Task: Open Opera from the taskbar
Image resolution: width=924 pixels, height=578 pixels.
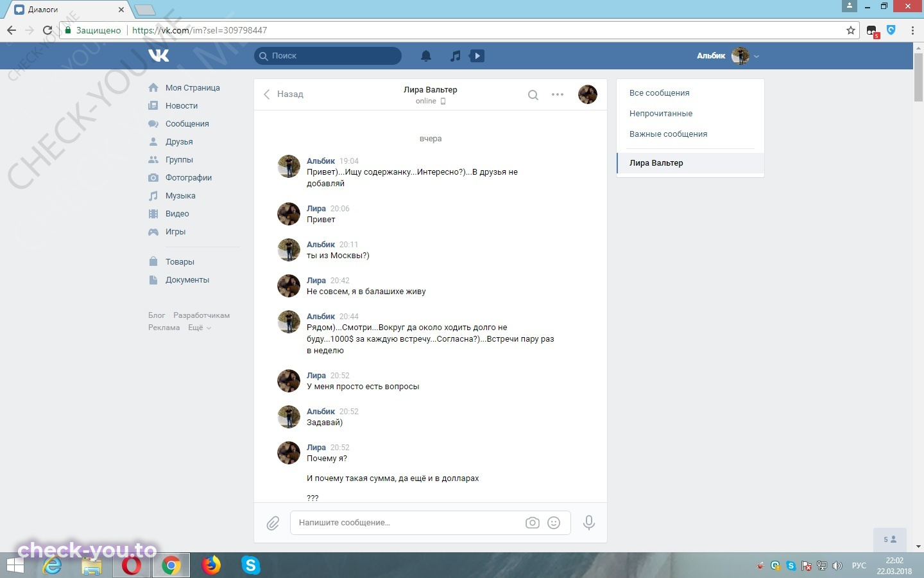Action: coord(132,565)
